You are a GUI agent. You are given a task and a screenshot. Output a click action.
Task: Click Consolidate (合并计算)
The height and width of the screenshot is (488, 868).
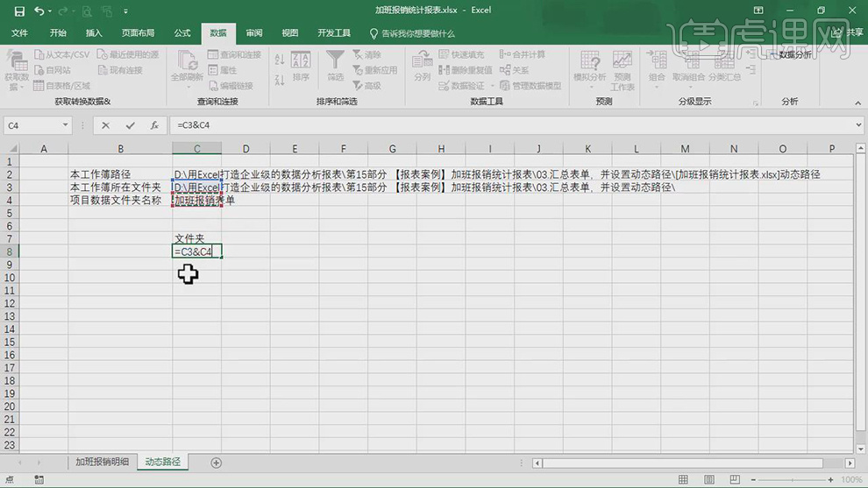[523, 55]
